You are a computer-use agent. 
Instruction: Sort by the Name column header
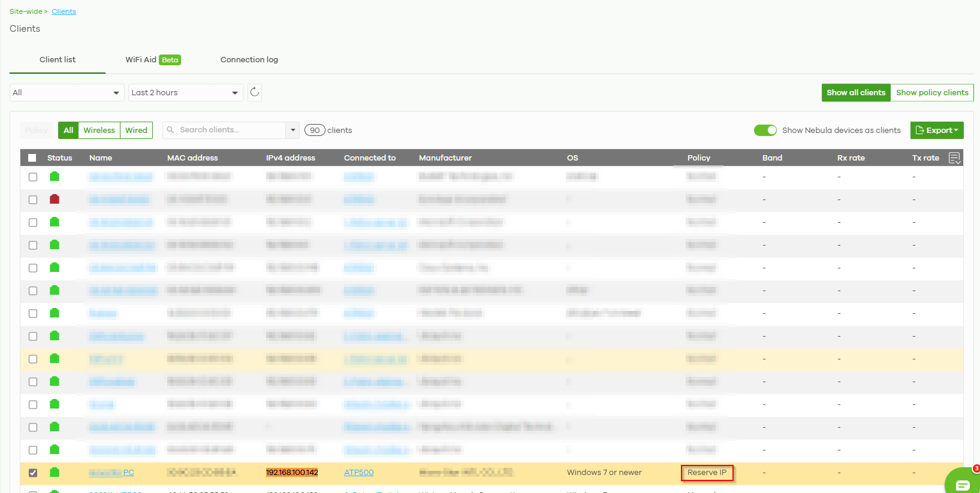(101, 158)
